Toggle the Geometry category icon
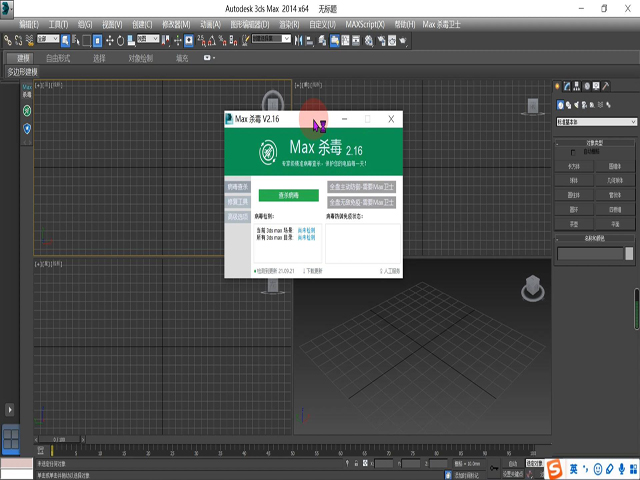Screen dimensions: 640x480 [560, 105]
